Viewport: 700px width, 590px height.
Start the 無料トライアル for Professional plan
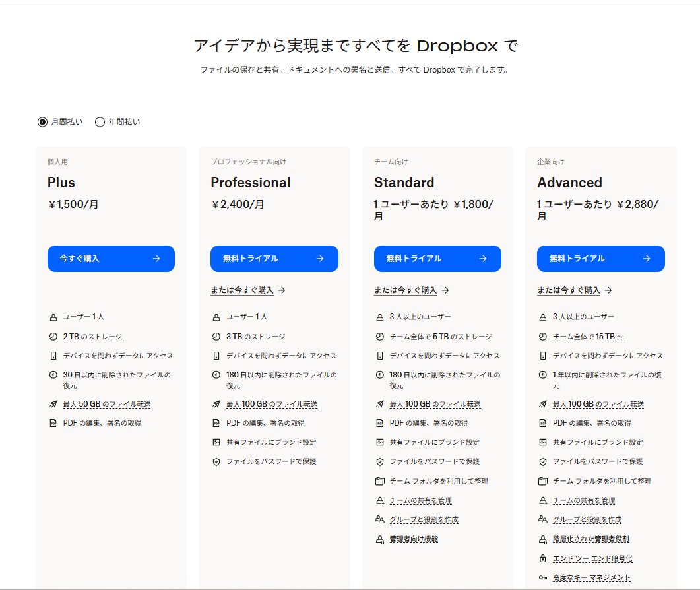click(274, 259)
